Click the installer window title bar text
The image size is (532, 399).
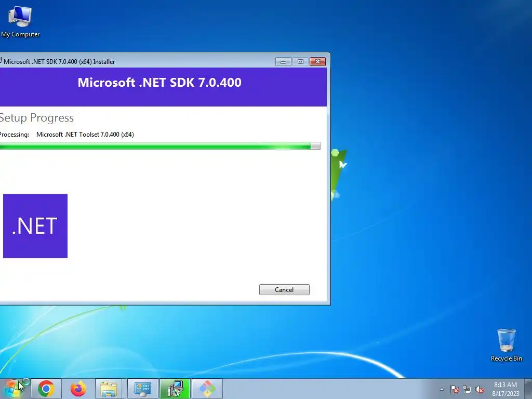(59, 62)
